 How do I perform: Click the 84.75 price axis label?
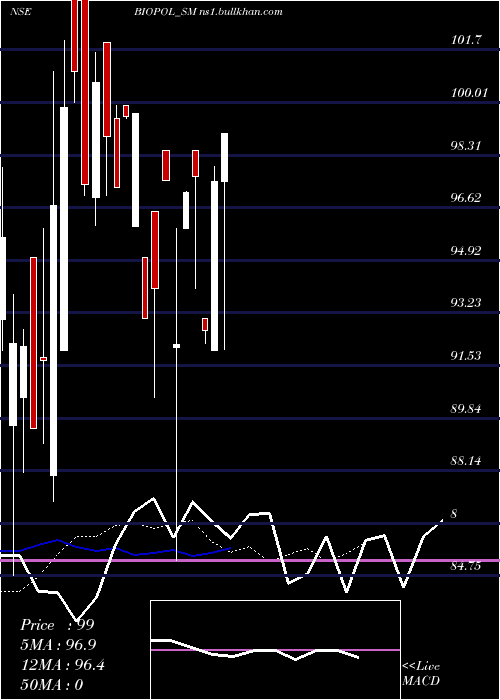point(466,566)
